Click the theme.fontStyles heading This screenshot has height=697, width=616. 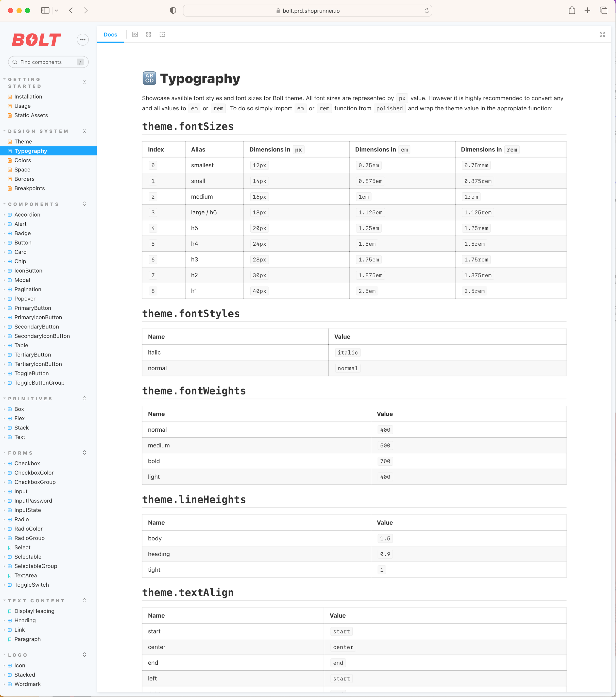[191, 313]
